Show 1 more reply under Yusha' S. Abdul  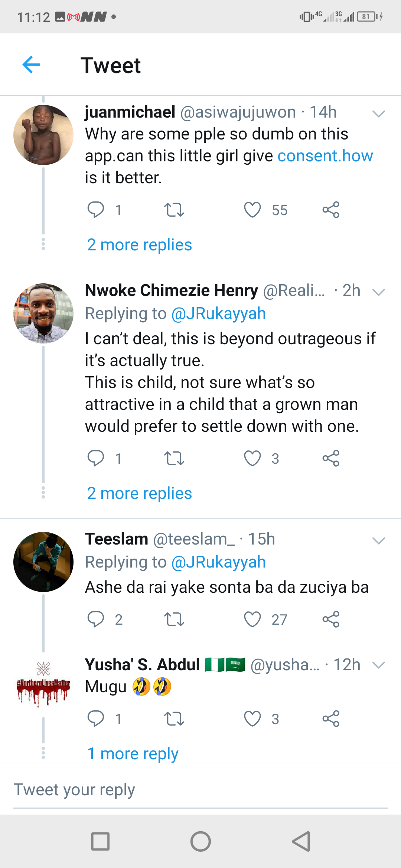tap(133, 754)
